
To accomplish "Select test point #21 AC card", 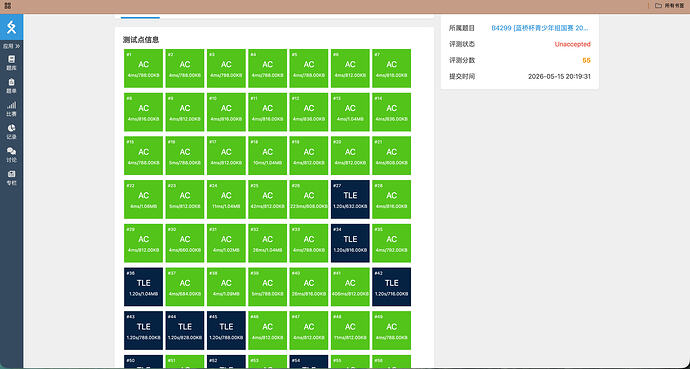I will (x=392, y=156).
